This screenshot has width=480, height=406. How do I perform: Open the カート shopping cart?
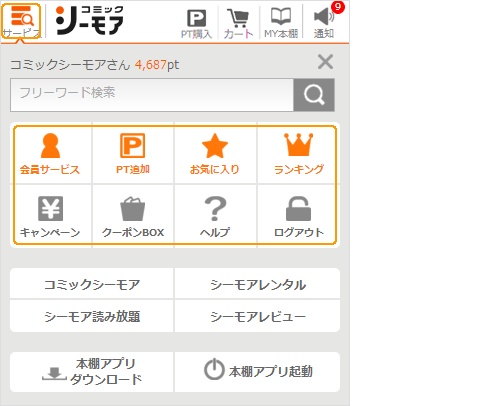pos(238,23)
